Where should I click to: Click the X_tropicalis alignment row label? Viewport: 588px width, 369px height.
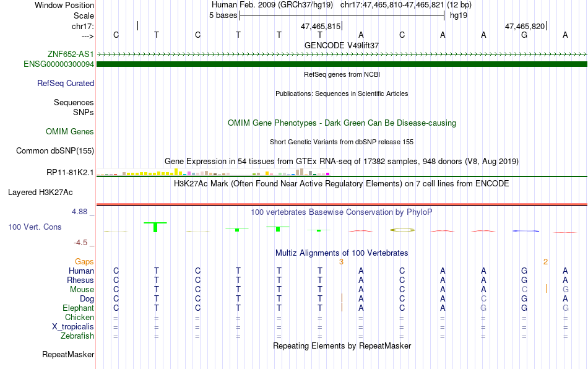tap(73, 327)
